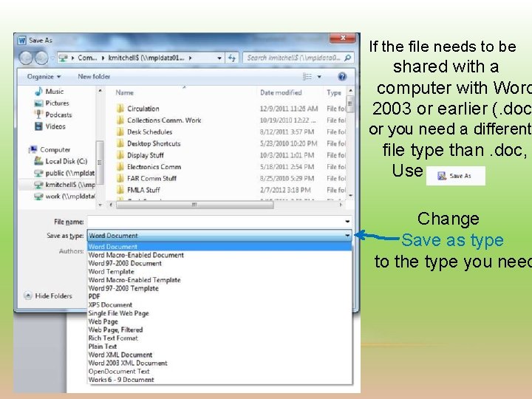Choose Word Document from type list
The image size is (532, 399).
(x=219, y=247)
